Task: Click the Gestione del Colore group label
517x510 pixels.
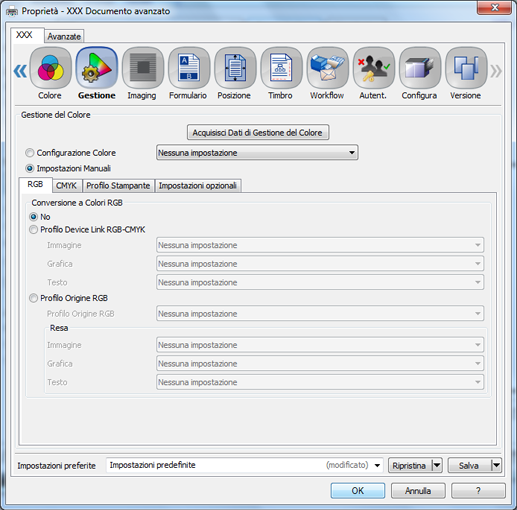Action: click(x=56, y=115)
